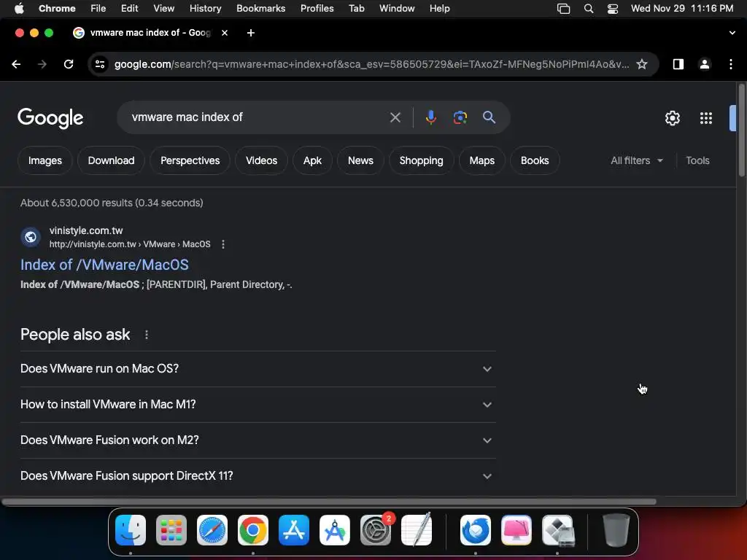Open Chrome three-dot menu
The height and width of the screenshot is (560, 747).
[731, 64]
